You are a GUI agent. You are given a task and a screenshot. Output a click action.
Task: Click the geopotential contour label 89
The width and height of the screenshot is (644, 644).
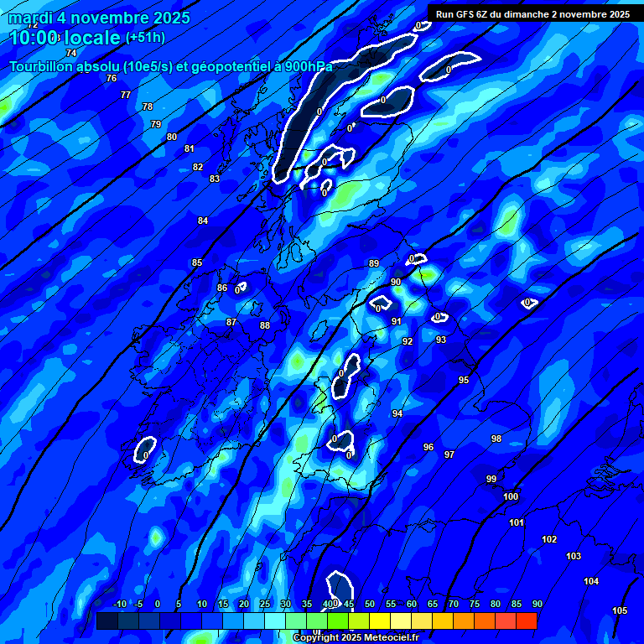(374, 263)
